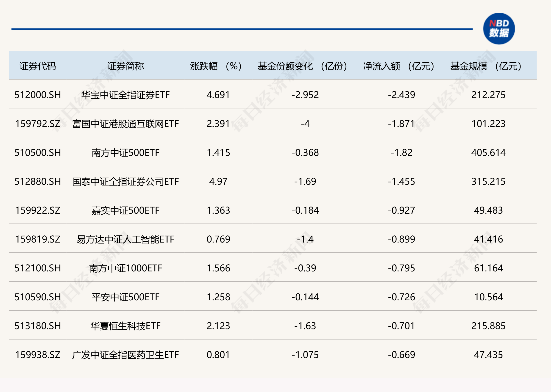Click the value 1.415
551x392 pixels.
(218, 152)
